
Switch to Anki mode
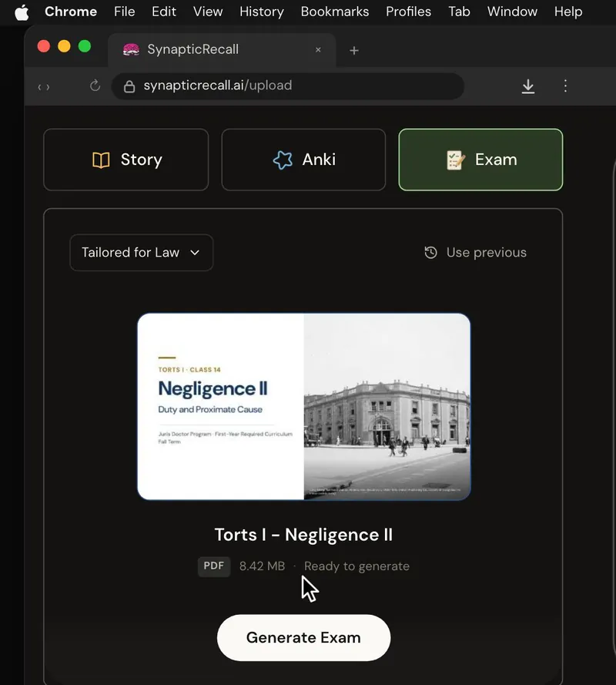[x=304, y=160]
